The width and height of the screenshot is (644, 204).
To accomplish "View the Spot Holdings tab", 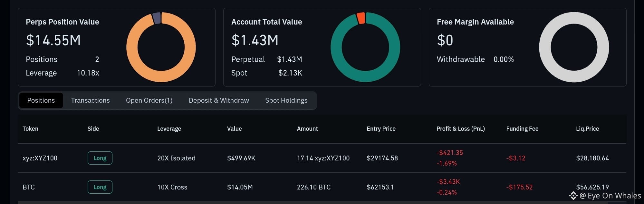I will pos(286,100).
